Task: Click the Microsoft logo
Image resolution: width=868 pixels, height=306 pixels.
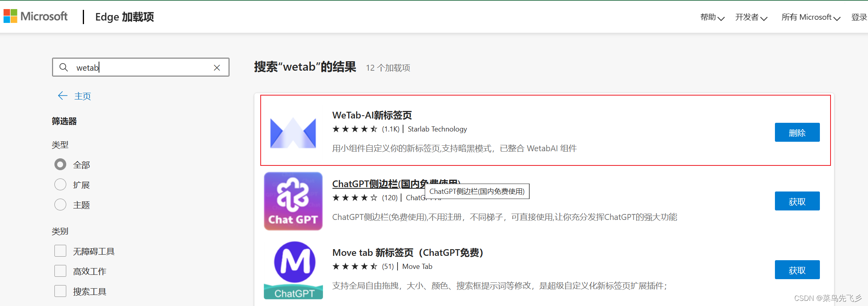Action: point(35,16)
